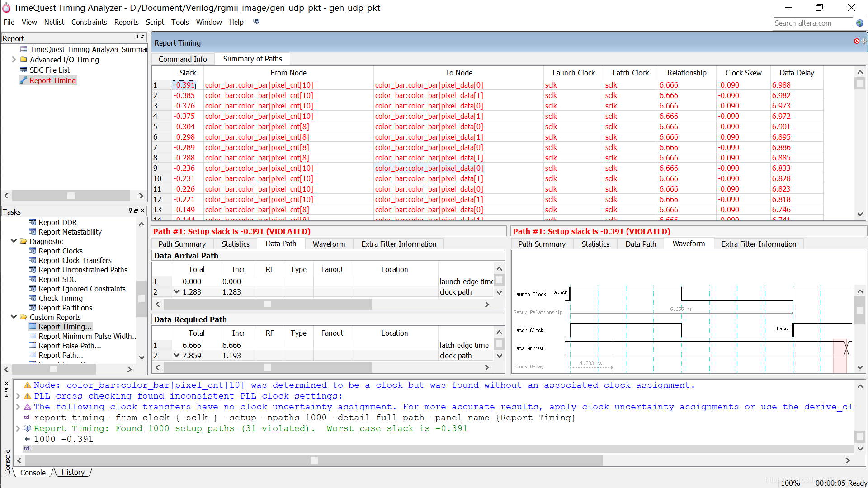Click in the Search altera.com field
868x488 pixels.
tap(812, 23)
